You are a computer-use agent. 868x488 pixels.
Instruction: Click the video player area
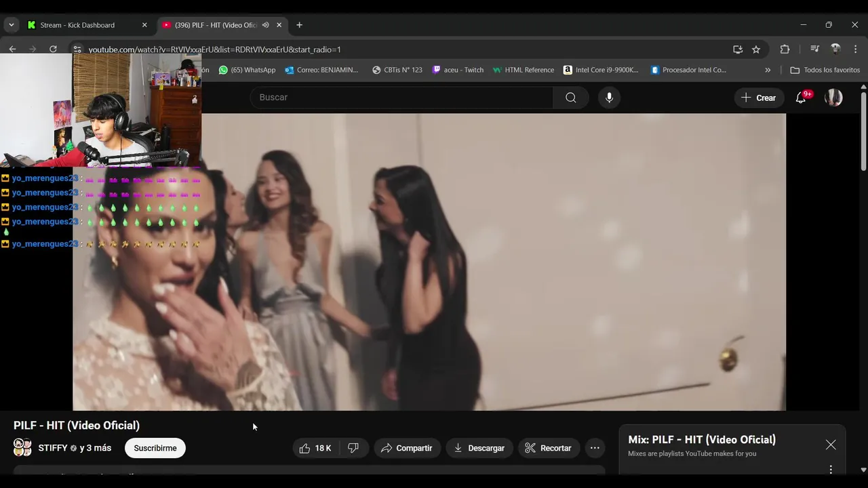[429, 262]
